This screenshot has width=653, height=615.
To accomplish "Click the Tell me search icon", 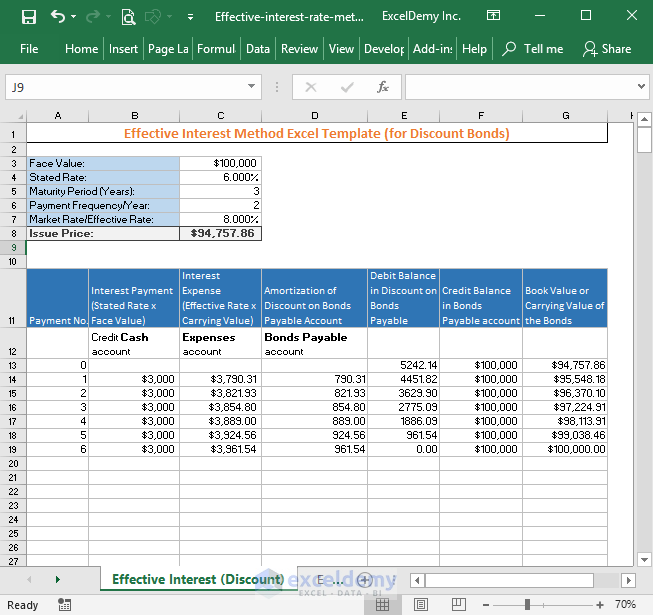I will pos(510,48).
